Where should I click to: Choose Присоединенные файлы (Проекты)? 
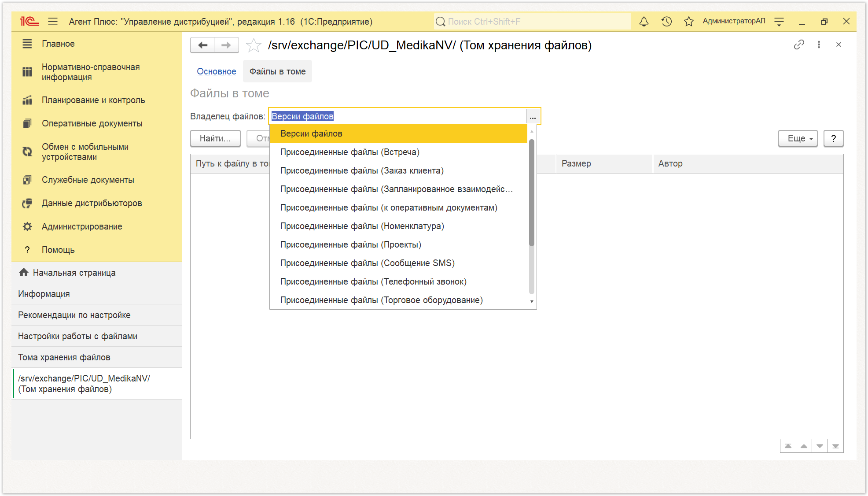point(398,244)
